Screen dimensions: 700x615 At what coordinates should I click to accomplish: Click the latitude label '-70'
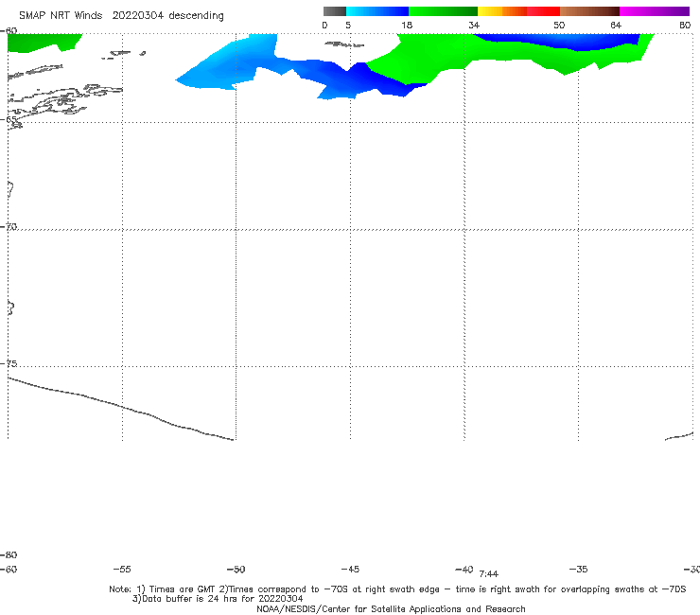click(9, 227)
